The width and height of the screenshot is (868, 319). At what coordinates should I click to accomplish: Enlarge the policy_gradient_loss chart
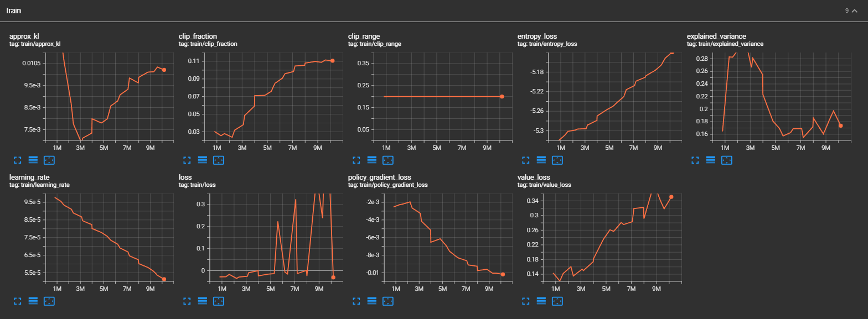point(356,301)
